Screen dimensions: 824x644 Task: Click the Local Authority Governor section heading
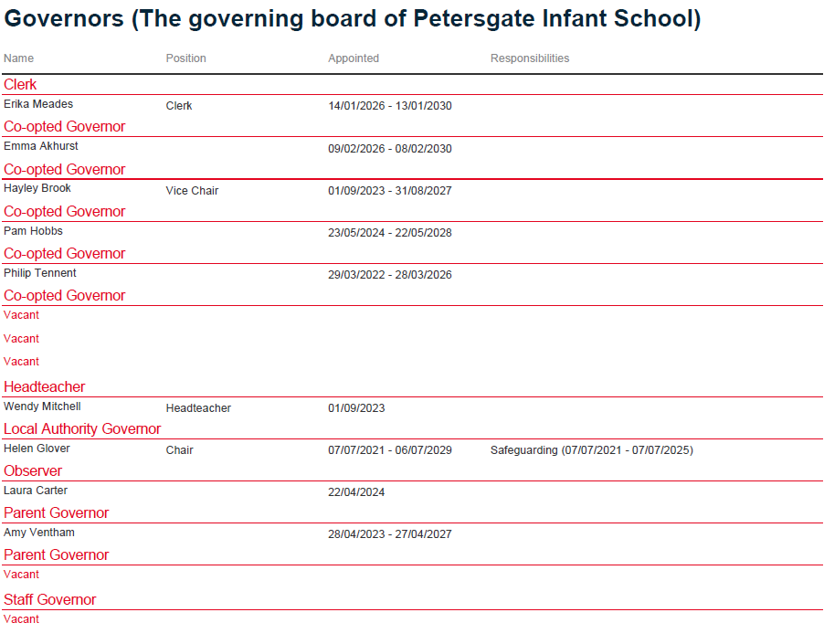82,429
